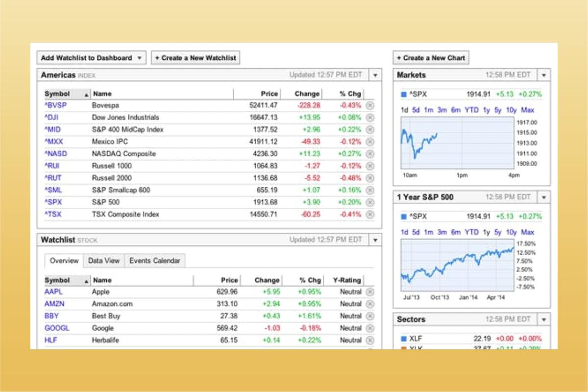Remove HLF Herbalife from watchlist
The width and height of the screenshot is (588, 392).
pyautogui.click(x=370, y=340)
